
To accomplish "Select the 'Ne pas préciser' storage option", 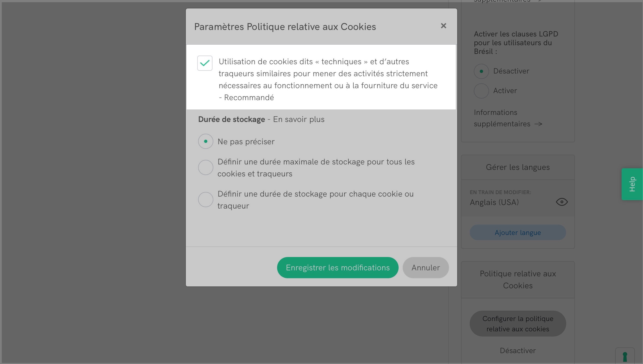I will [x=206, y=141].
